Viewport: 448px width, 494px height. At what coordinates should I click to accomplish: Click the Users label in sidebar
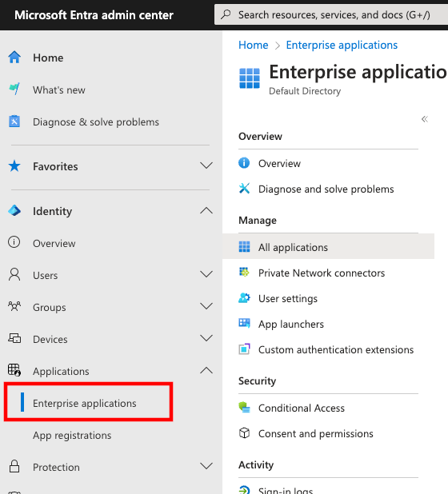coord(46,275)
